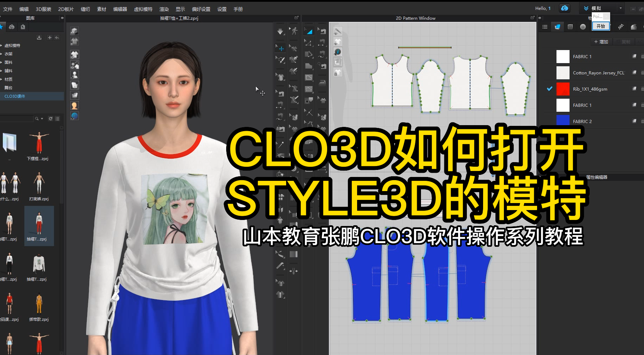
Task: Toggle the T-shirt show garment icon in the 3D side toolbar
Action: (74, 54)
